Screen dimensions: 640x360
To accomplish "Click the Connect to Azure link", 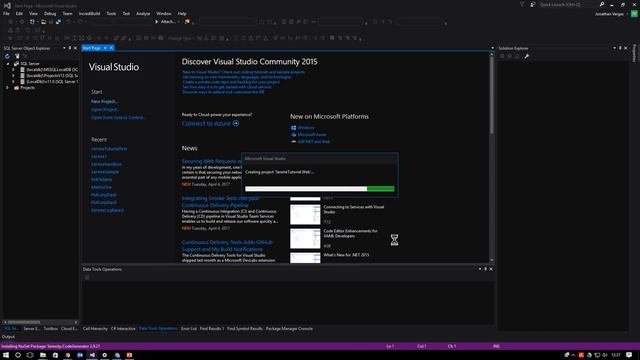I will coord(206,123).
